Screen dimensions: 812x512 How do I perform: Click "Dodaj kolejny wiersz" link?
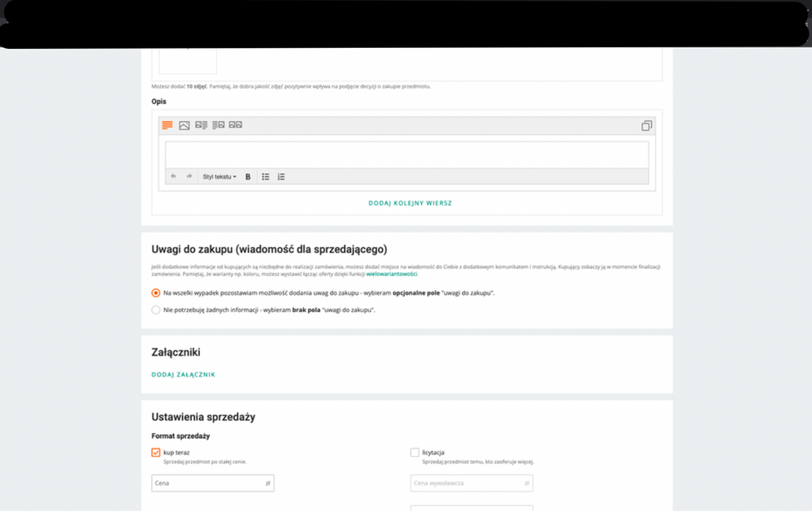point(410,203)
